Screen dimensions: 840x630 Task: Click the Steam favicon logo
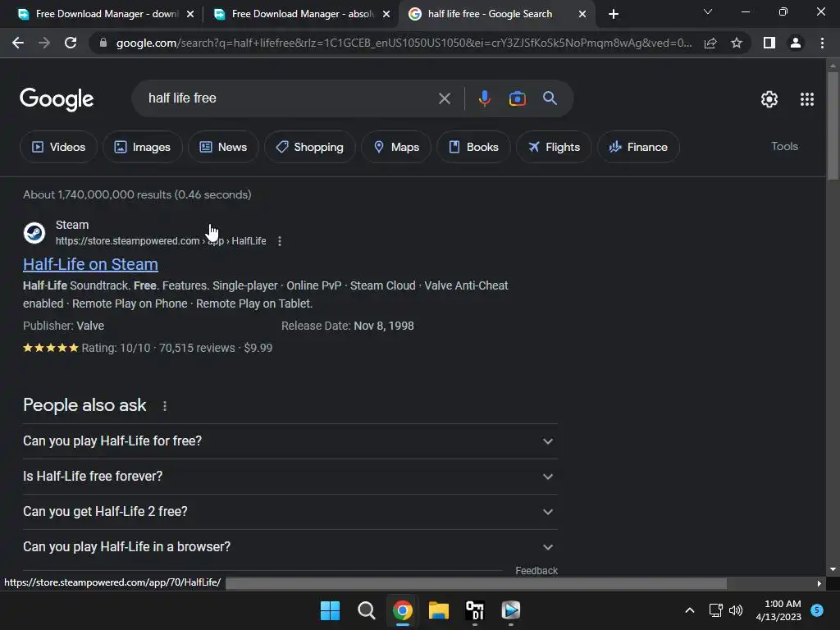click(34, 233)
